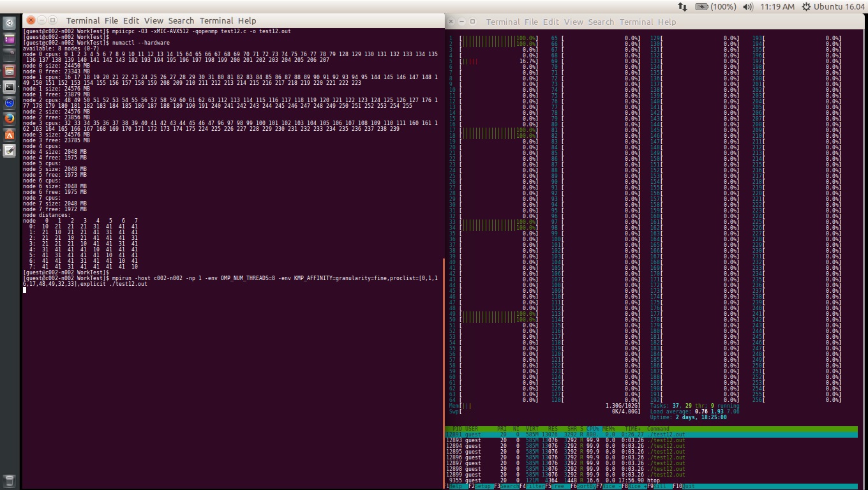Select htop process row PID 12893
The image size is (868, 490).
click(x=652, y=440)
